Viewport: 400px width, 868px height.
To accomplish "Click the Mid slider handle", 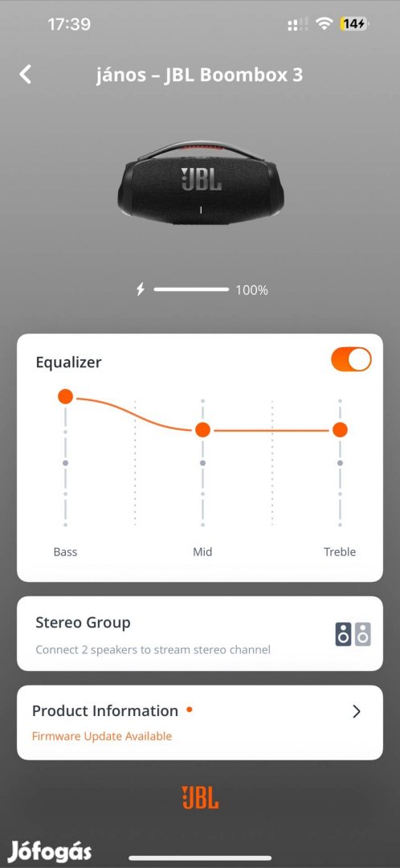I will click(x=203, y=429).
